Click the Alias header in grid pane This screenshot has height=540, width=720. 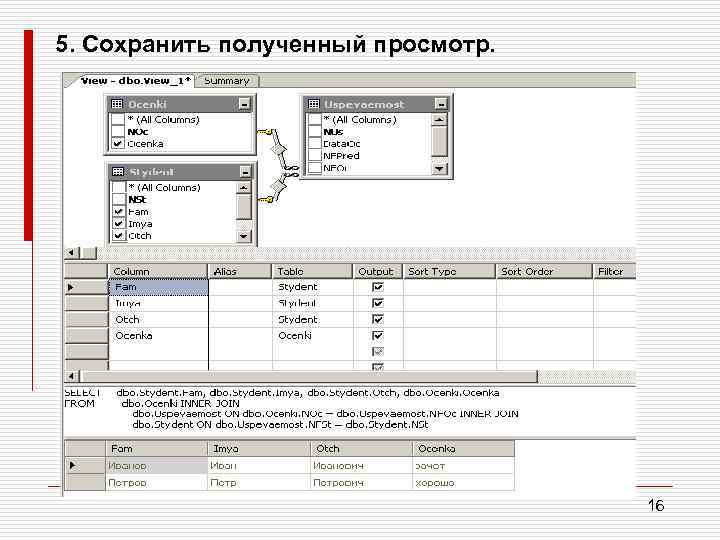[240, 271]
